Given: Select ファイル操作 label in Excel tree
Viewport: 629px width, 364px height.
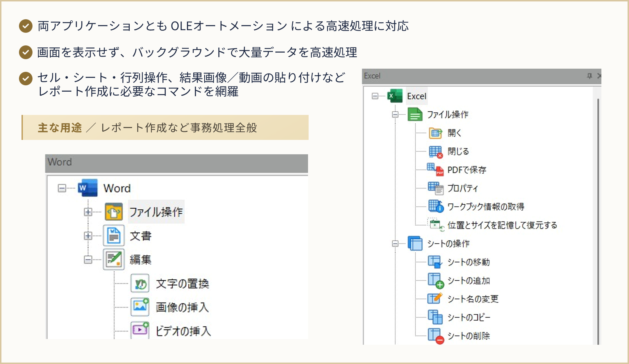Looking at the screenshot, I should 448,115.
